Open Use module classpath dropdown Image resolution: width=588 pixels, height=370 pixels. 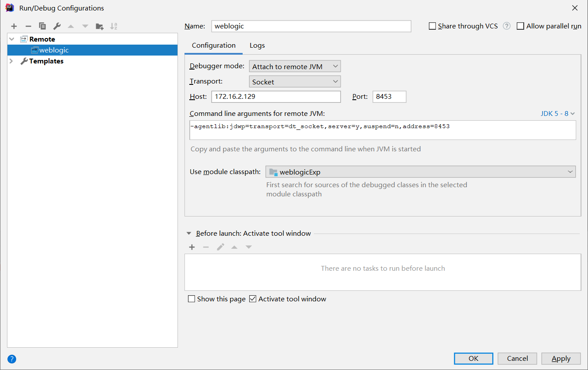[x=421, y=172]
